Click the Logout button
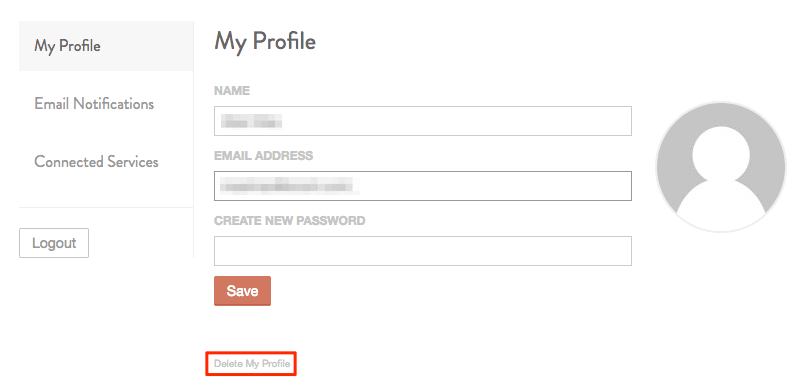811x382 pixels. pyautogui.click(x=54, y=243)
